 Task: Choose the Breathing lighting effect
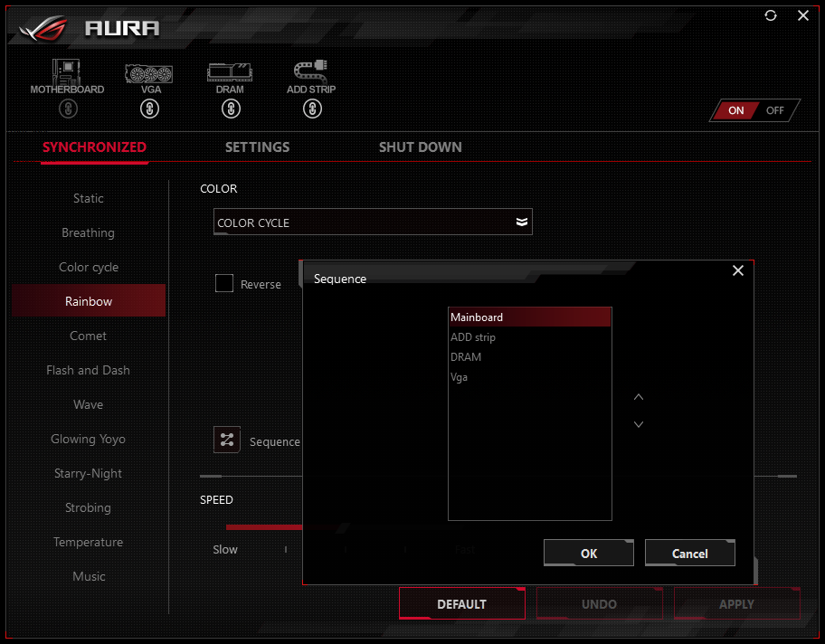click(x=89, y=232)
